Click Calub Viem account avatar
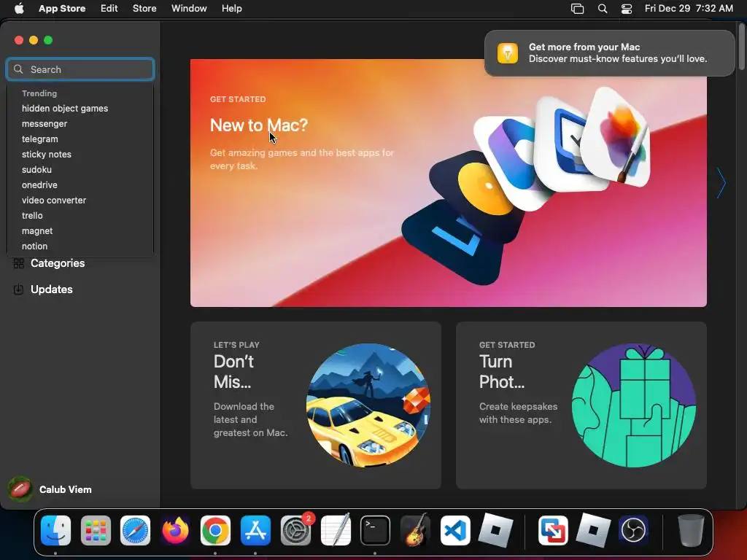The width and height of the screenshot is (747, 560). [x=20, y=489]
